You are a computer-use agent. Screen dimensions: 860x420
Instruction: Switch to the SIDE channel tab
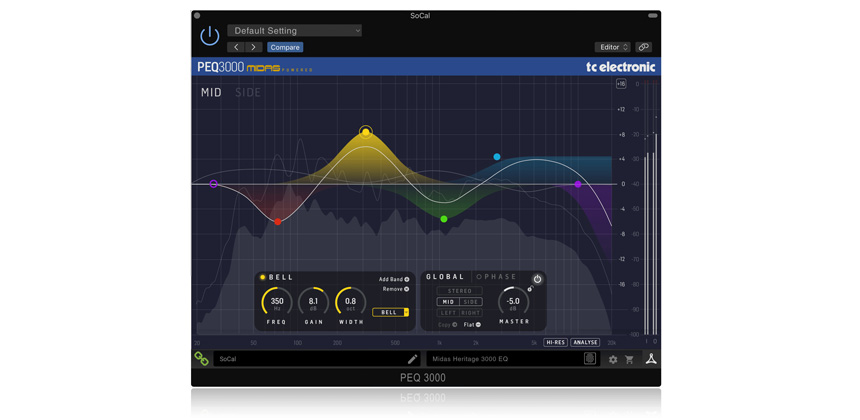click(248, 93)
